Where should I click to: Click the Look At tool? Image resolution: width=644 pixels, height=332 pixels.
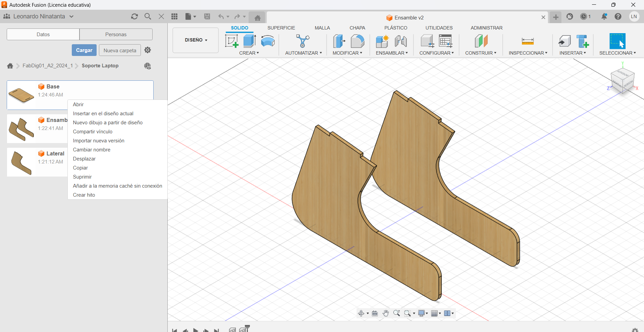click(x=375, y=313)
